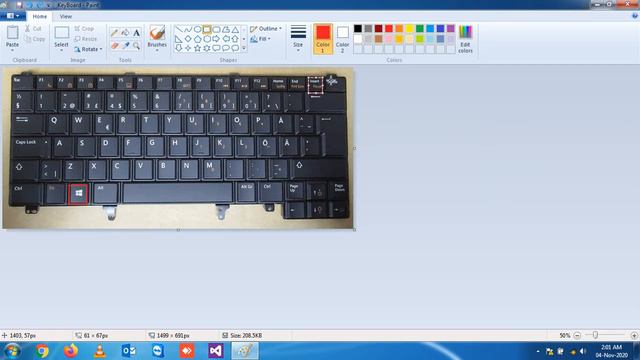
Task: Select the Fill with color bucket tool
Action: tap(126, 33)
